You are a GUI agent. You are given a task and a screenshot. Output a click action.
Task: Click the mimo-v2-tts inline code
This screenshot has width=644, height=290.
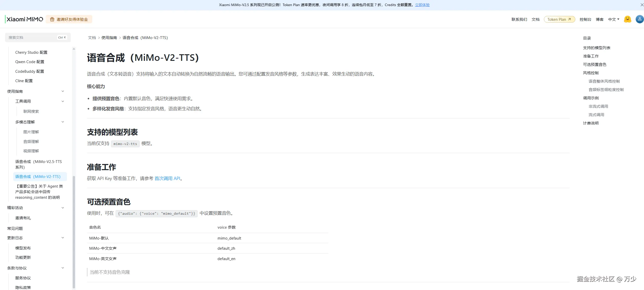click(x=125, y=144)
